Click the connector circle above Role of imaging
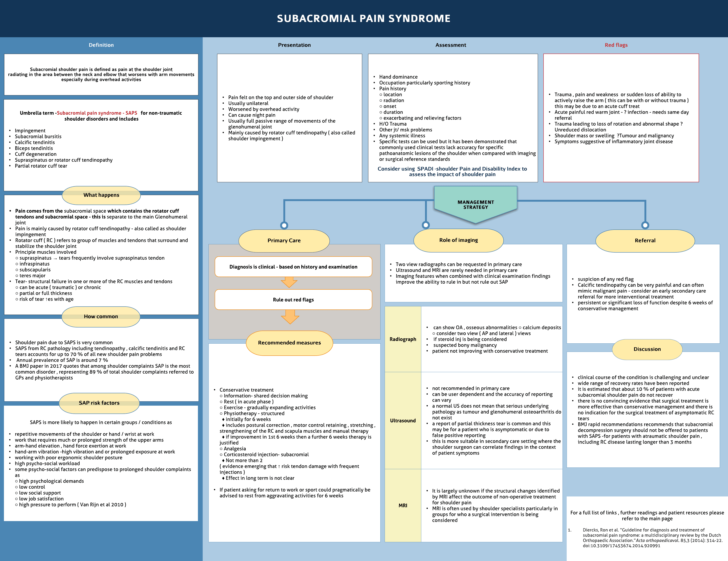The width and height of the screenshot is (728, 561). tap(426, 225)
